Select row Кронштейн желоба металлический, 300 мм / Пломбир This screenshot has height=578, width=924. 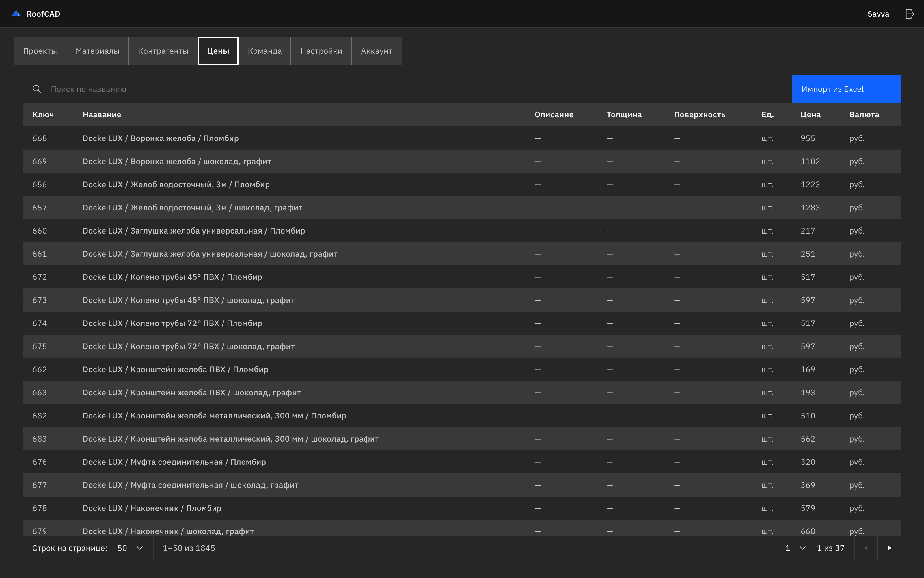[462, 416]
